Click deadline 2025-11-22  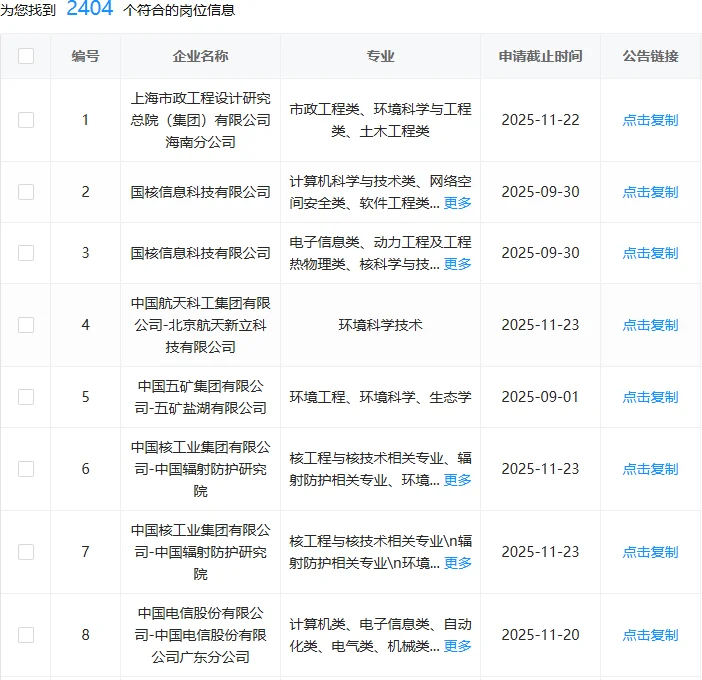click(540, 120)
